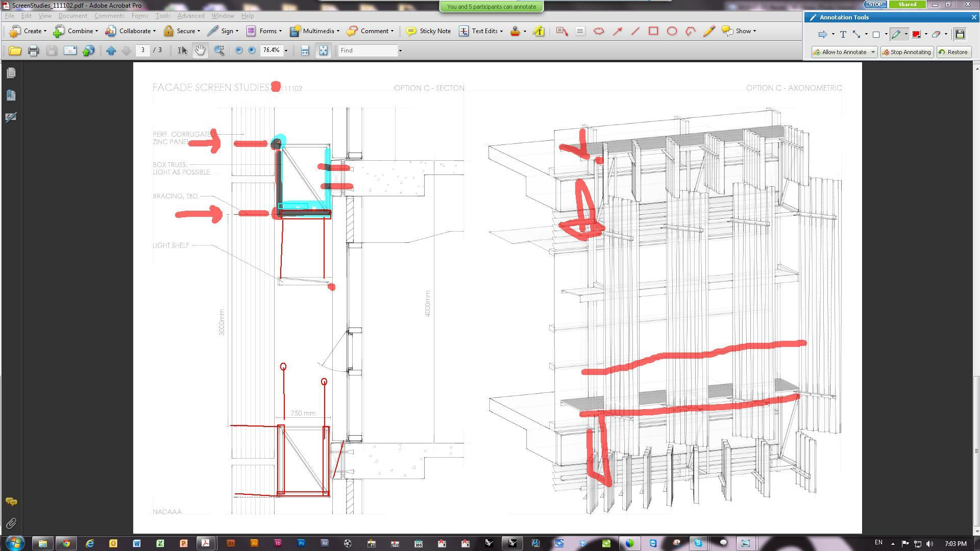The height and width of the screenshot is (551, 980).
Task: Open the Find options dropdown arrow
Action: pos(400,51)
